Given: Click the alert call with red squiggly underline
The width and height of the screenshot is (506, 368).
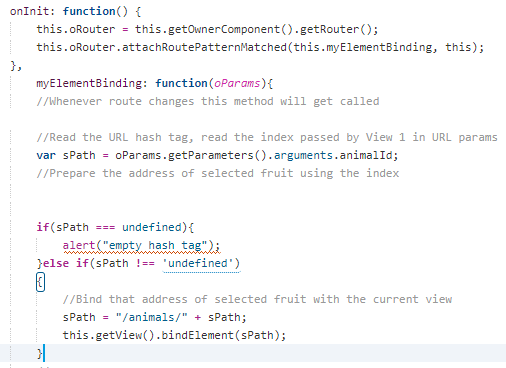Looking at the screenshot, I should click(141, 246).
